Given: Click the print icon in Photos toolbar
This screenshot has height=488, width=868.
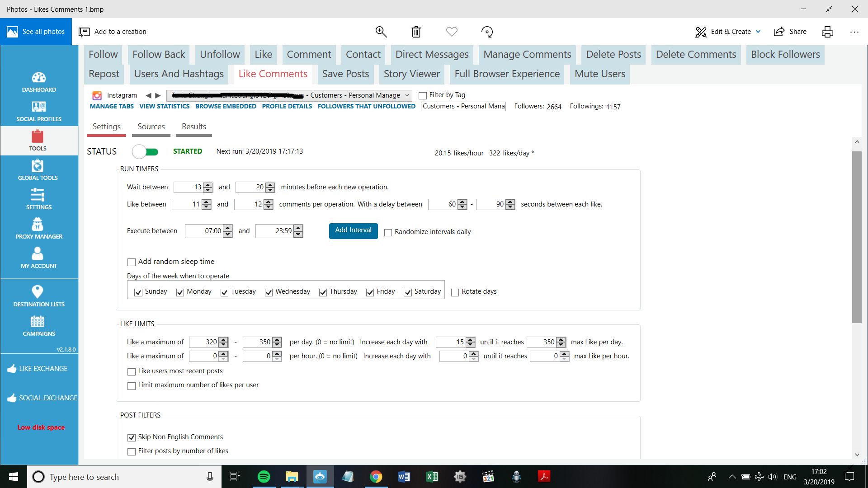Looking at the screenshot, I should tap(827, 32).
